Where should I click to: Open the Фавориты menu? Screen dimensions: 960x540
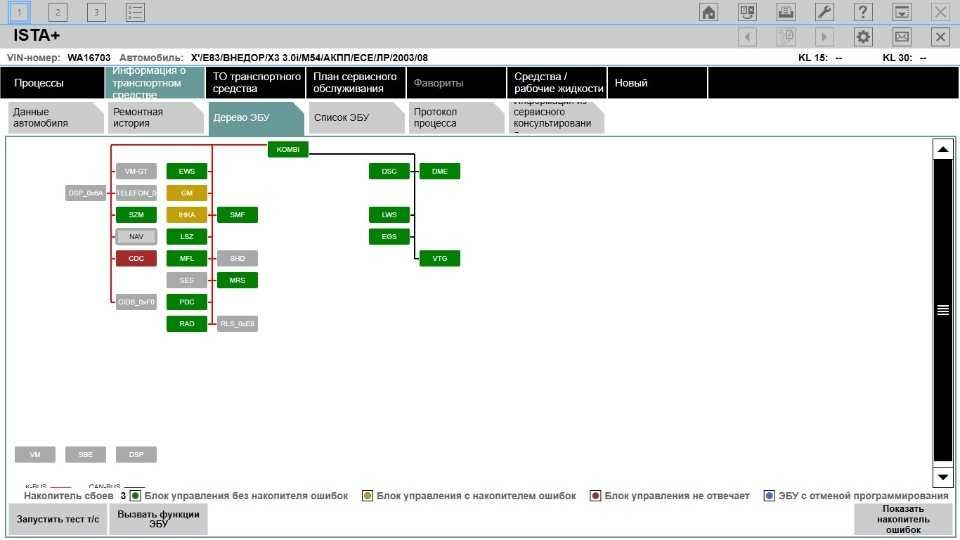(456, 83)
